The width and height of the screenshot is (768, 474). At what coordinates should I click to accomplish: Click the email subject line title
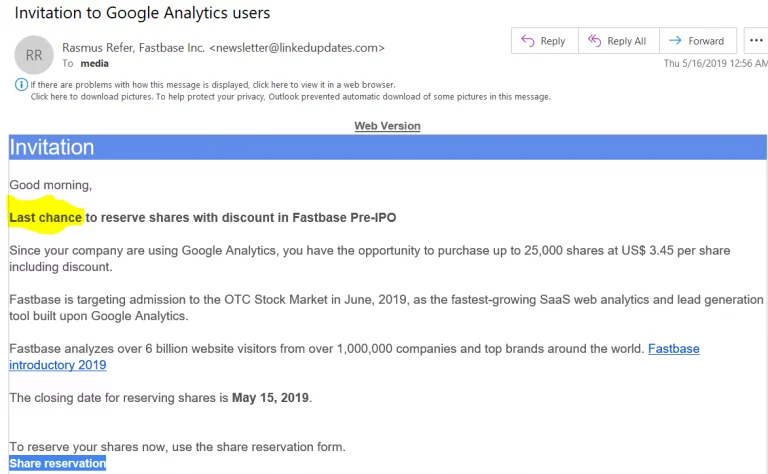tap(142, 14)
